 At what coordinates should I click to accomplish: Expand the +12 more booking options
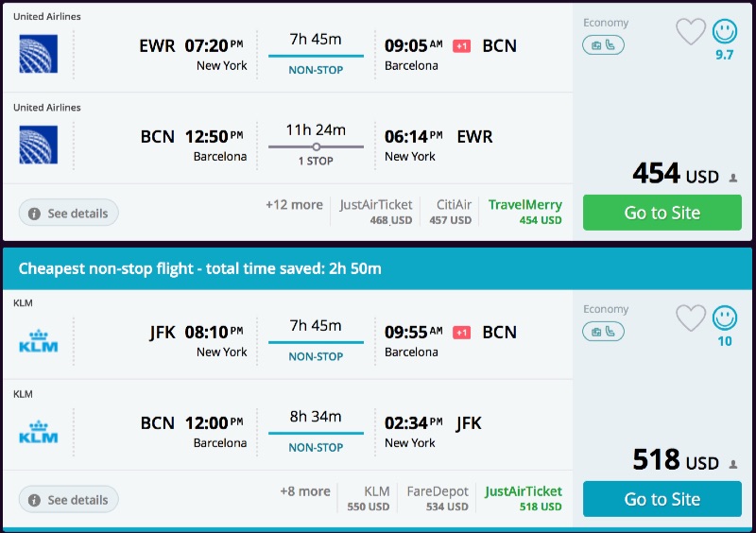(x=293, y=204)
